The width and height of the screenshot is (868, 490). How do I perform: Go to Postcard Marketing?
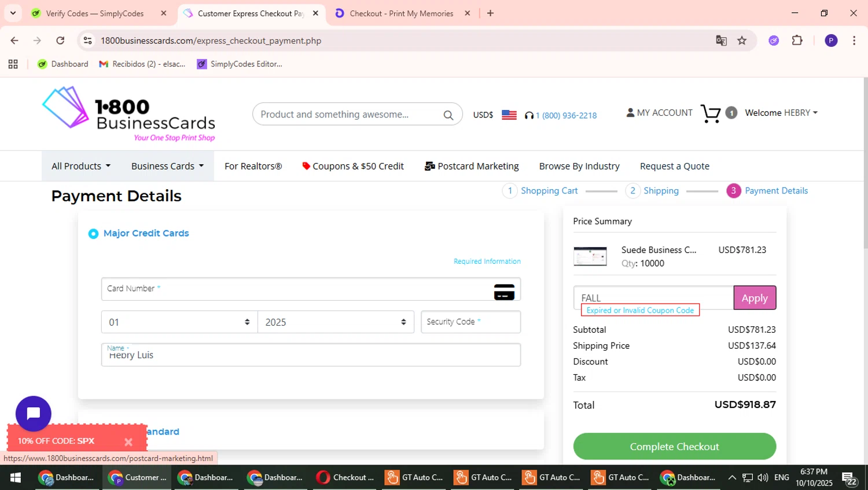coord(472,166)
